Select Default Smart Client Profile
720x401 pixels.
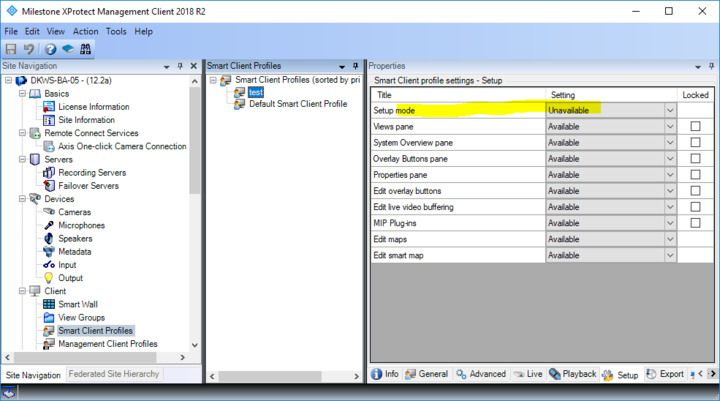(297, 104)
